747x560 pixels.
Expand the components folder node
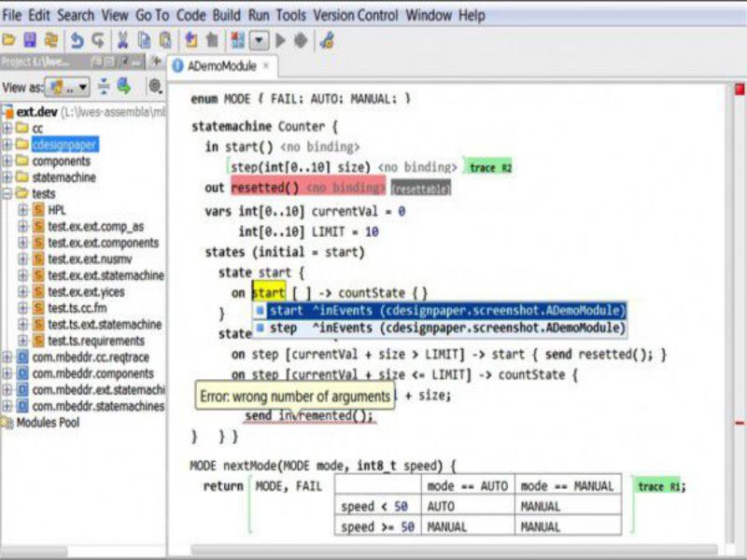pyautogui.click(x=7, y=161)
